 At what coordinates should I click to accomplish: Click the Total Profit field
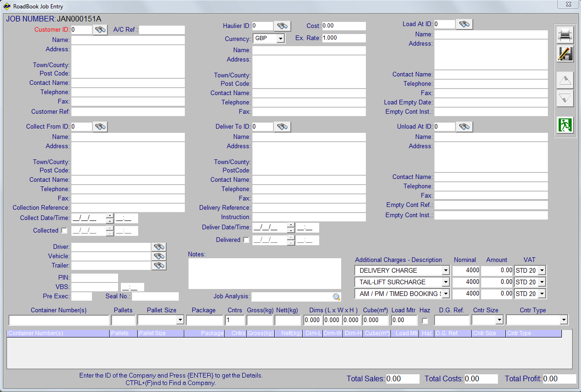[560, 379]
